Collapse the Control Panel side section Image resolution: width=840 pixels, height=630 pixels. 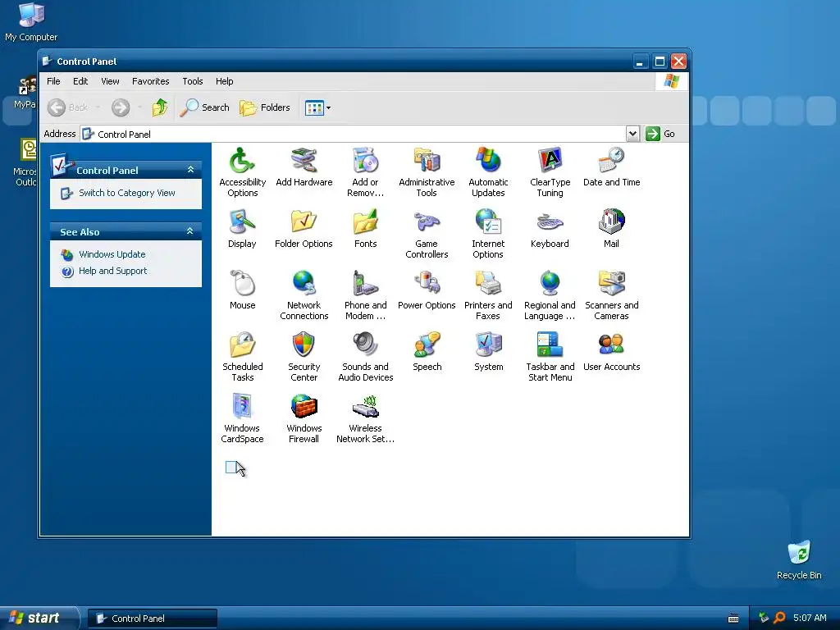tap(190, 170)
